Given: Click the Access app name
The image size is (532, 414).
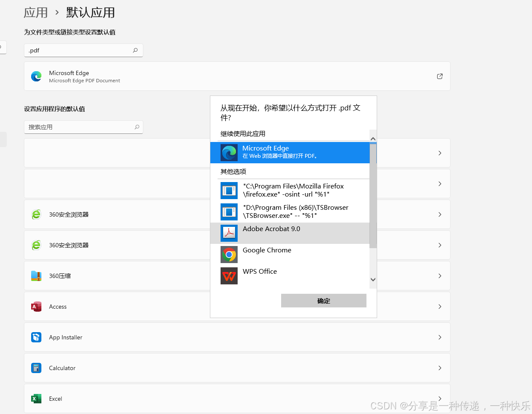Looking at the screenshot, I should [x=58, y=307].
